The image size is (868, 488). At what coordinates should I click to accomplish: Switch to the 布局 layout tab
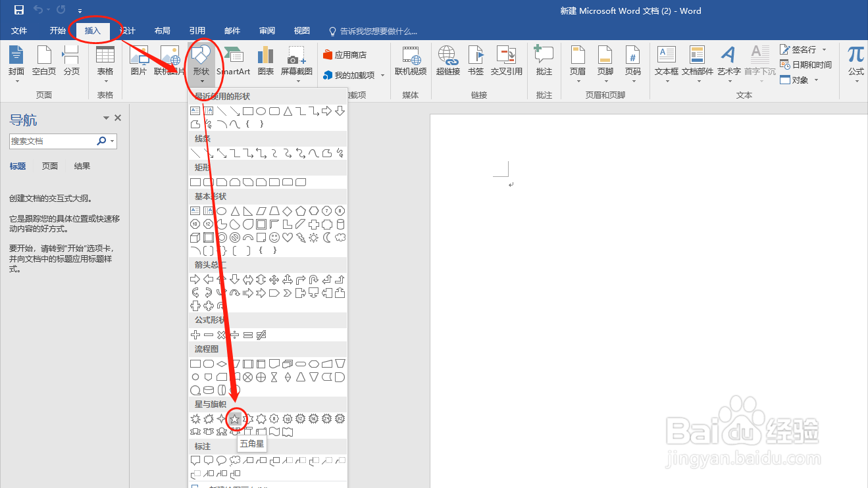tap(162, 31)
